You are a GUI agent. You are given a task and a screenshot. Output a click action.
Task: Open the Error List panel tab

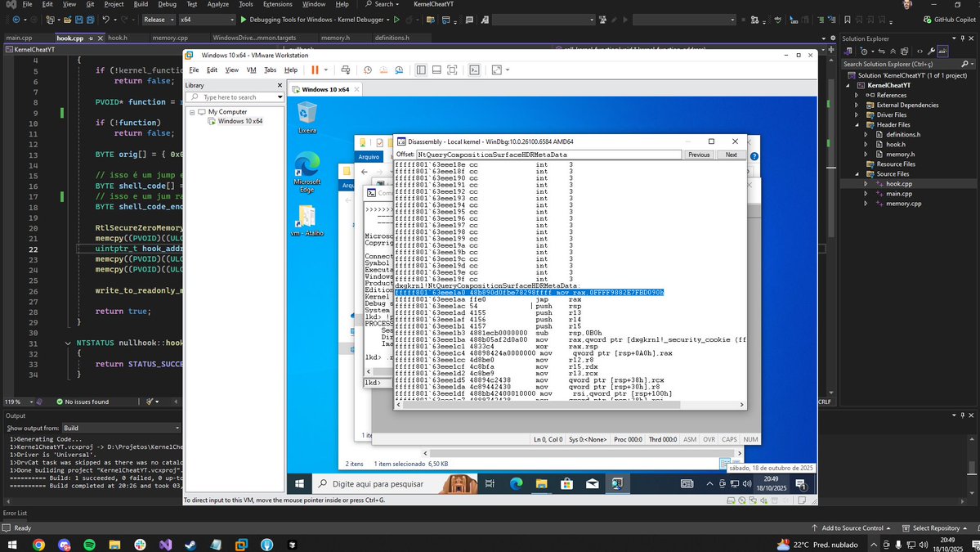pos(15,514)
